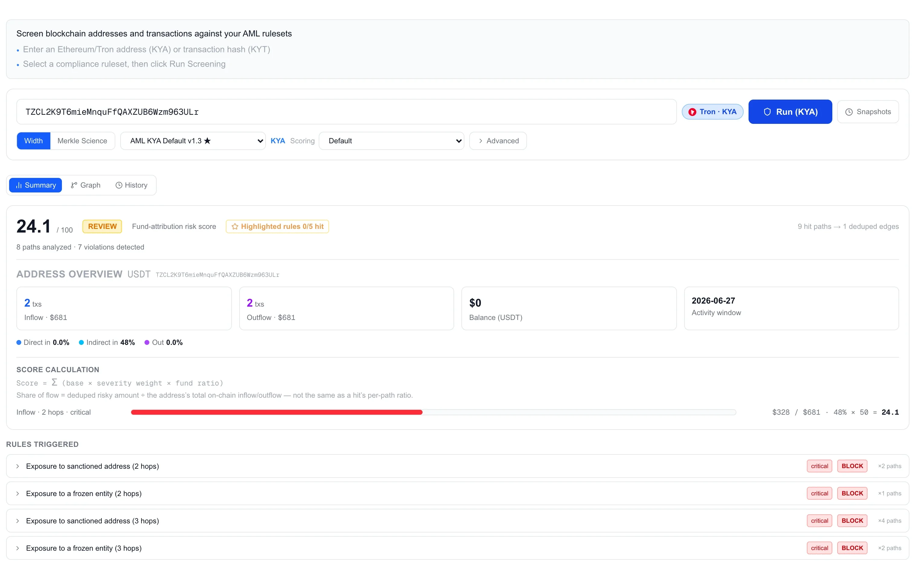Click the 2026-06-27 Activity window card
Screen dimensions: 924x578
(791, 308)
